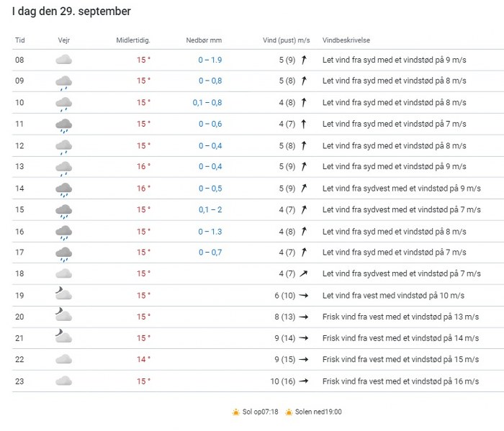Click the sunrise icon by Sol op

(x=236, y=412)
